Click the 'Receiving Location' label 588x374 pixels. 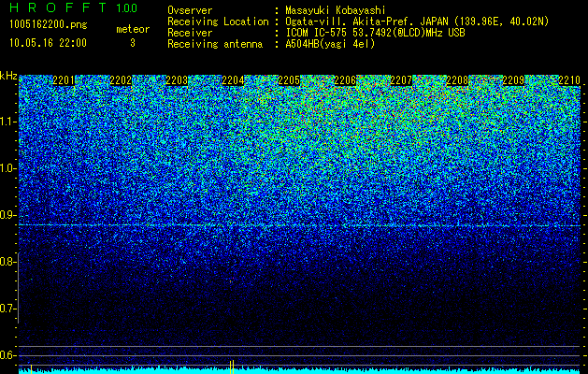click(x=218, y=22)
